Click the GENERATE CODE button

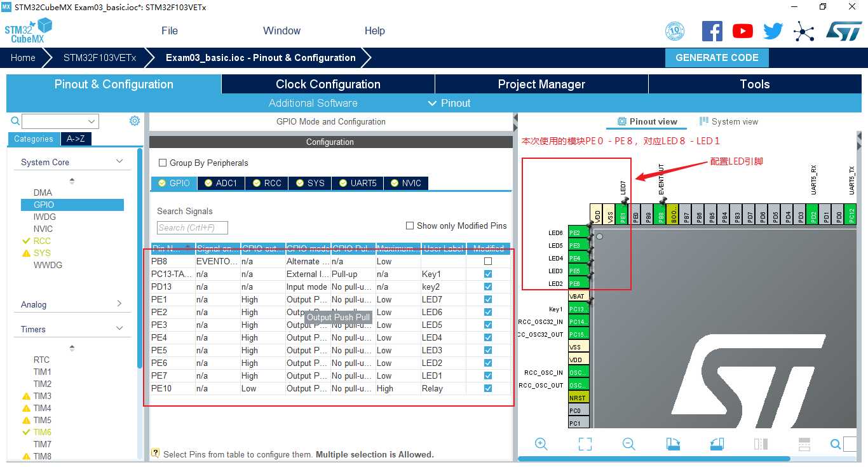point(717,57)
